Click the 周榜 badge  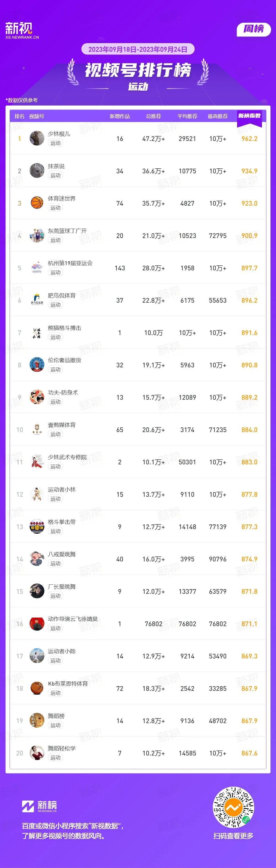(x=254, y=29)
